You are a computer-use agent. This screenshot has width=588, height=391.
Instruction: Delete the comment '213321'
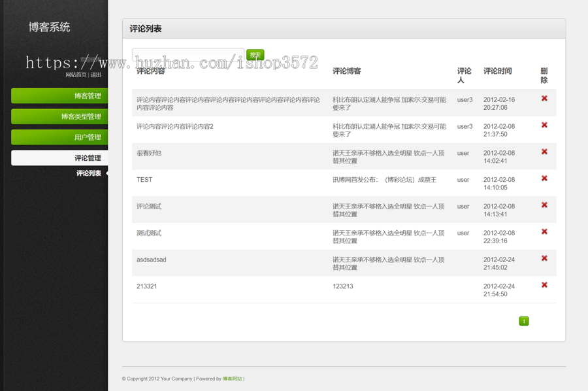point(544,285)
